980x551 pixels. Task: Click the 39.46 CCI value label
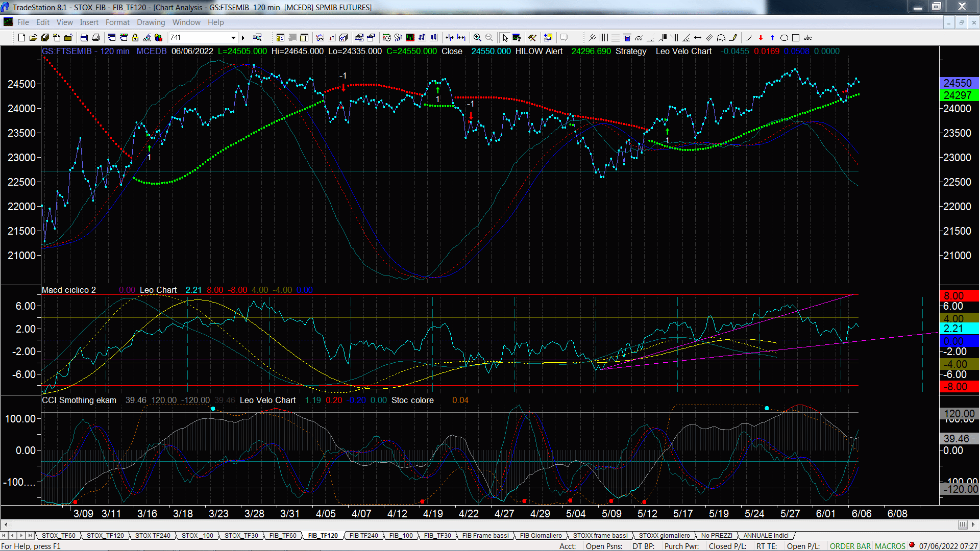[959, 439]
